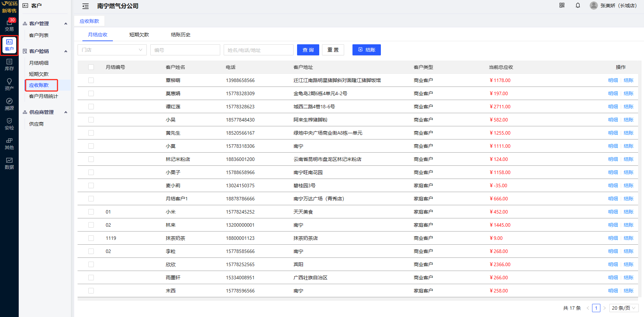This screenshot has width=644, height=317.
Task: Click the 重置 reset button
Action: (x=333, y=50)
